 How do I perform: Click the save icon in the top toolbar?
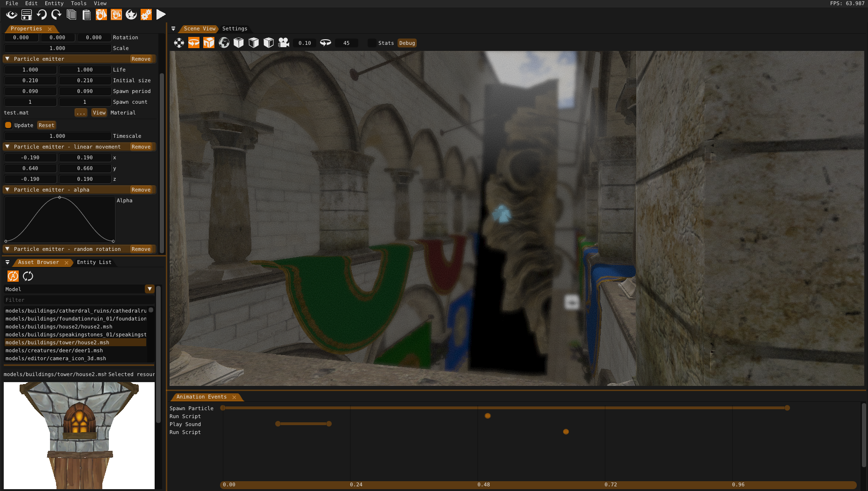tap(27, 15)
